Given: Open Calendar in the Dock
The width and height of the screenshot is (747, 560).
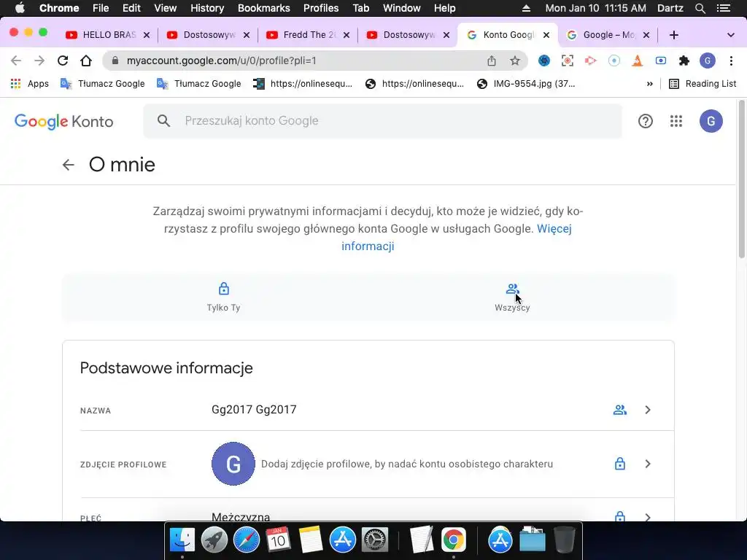Looking at the screenshot, I should coord(278,540).
